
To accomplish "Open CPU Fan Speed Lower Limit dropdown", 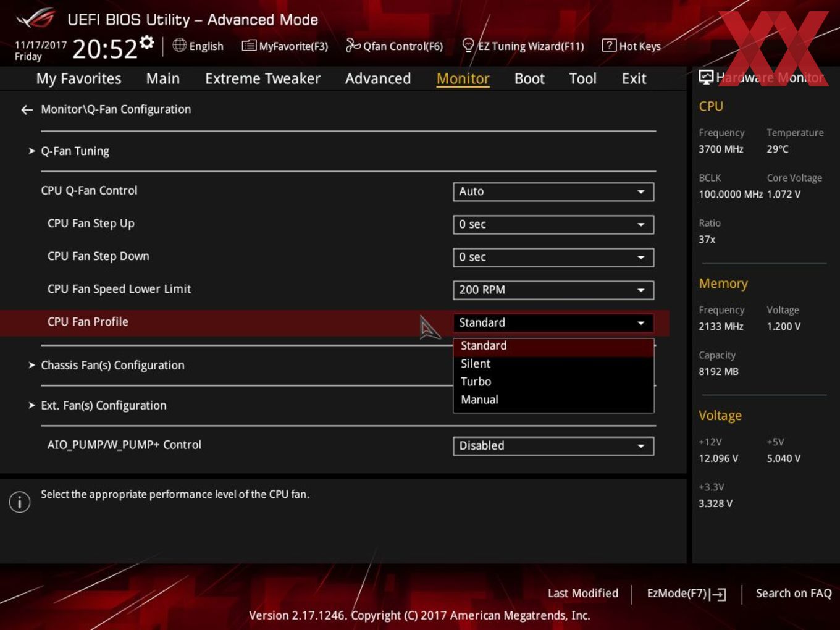I will click(x=553, y=290).
